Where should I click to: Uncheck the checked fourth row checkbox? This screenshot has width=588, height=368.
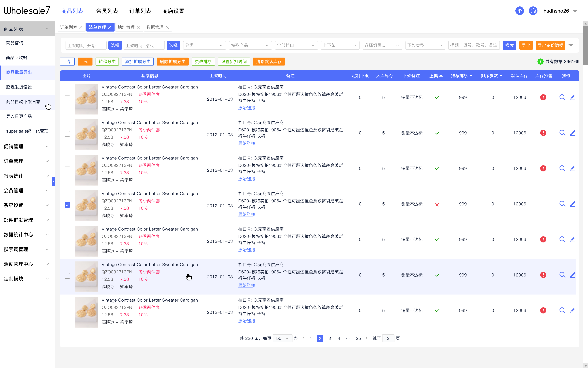(x=67, y=205)
